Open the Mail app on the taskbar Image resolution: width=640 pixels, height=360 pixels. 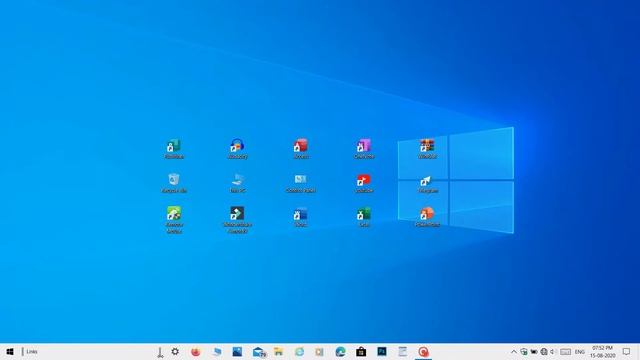(259, 352)
